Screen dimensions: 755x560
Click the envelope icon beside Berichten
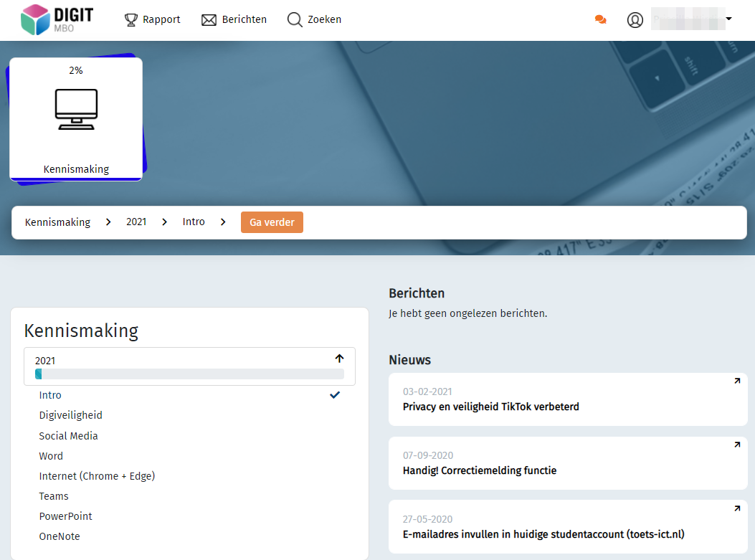click(209, 20)
